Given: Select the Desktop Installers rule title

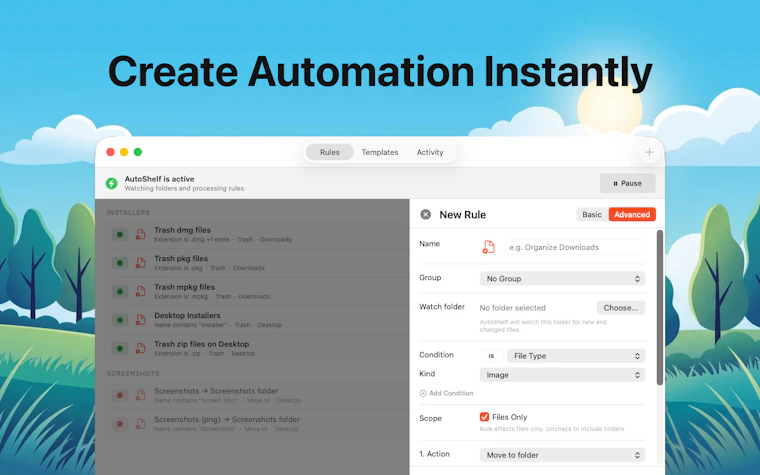Looking at the screenshot, I should (187, 316).
